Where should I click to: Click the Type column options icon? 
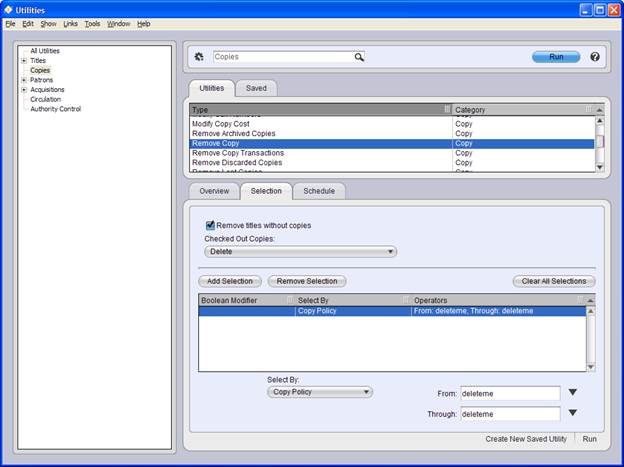[447, 109]
